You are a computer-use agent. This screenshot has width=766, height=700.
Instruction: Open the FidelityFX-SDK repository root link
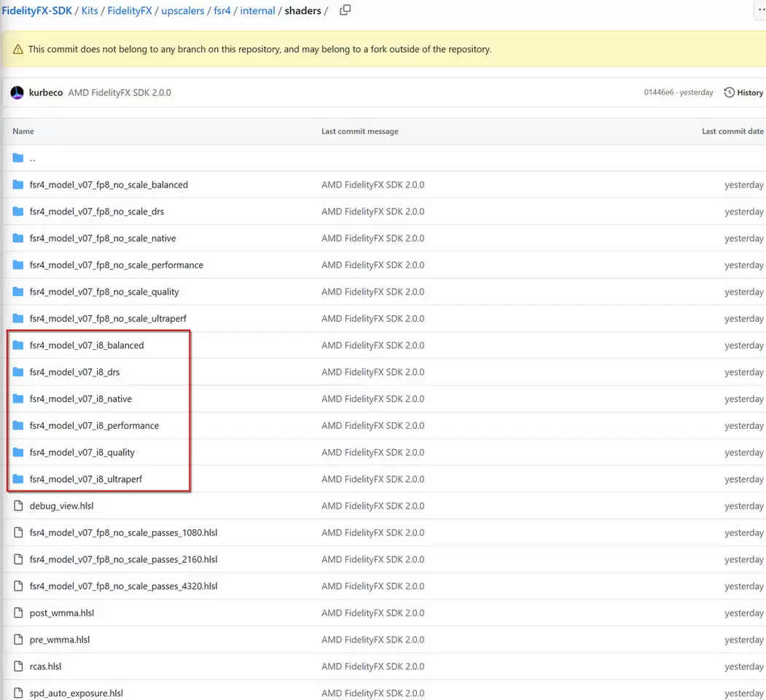pos(36,11)
